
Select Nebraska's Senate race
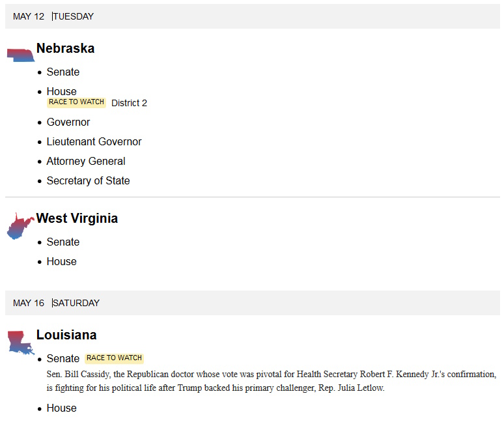click(63, 72)
